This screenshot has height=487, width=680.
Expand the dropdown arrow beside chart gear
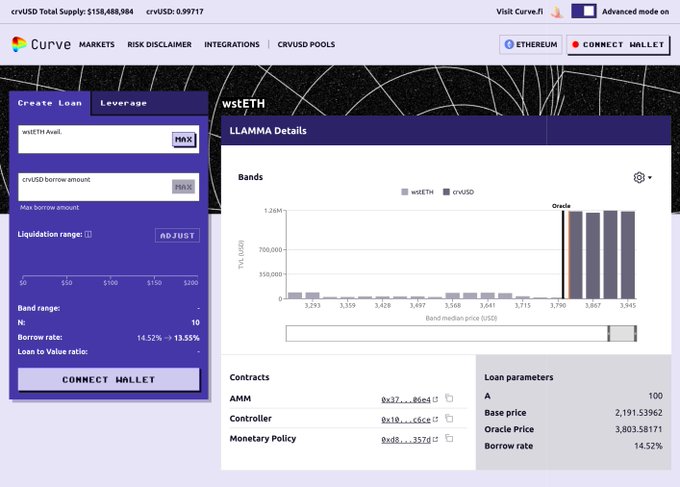click(x=650, y=177)
